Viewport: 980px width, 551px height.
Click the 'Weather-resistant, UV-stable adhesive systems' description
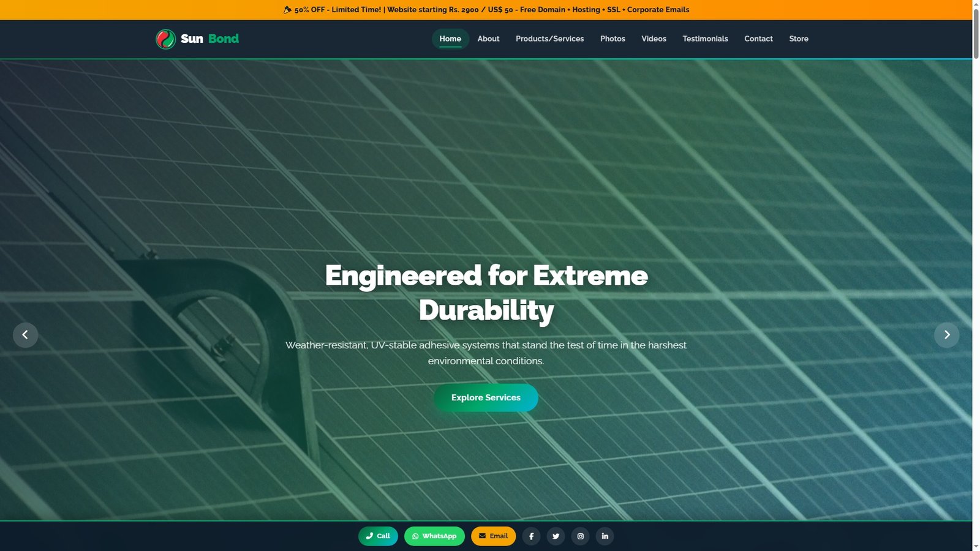point(486,353)
